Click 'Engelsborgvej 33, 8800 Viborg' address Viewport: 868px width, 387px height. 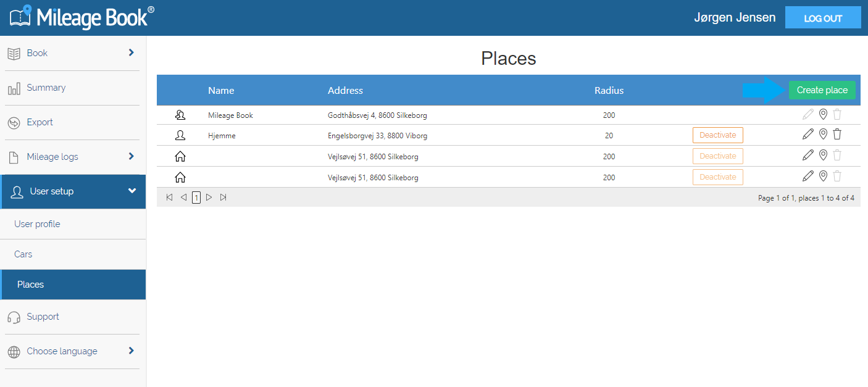[x=377, y=136]
